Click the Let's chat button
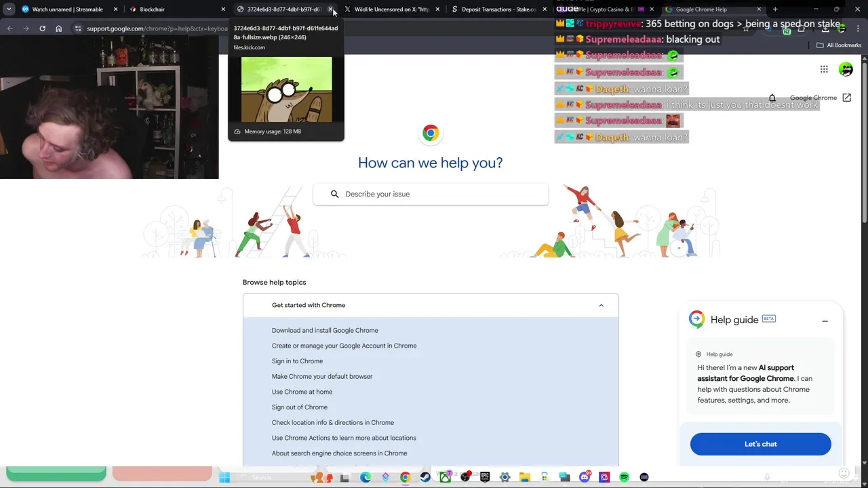The image size is (868, 488). point(761,444)
